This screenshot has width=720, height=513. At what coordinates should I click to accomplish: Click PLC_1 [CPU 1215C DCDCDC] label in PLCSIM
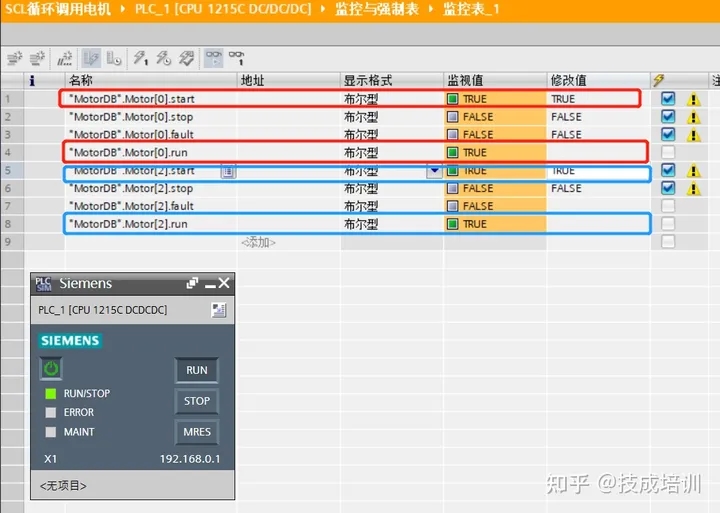(102, 310)
